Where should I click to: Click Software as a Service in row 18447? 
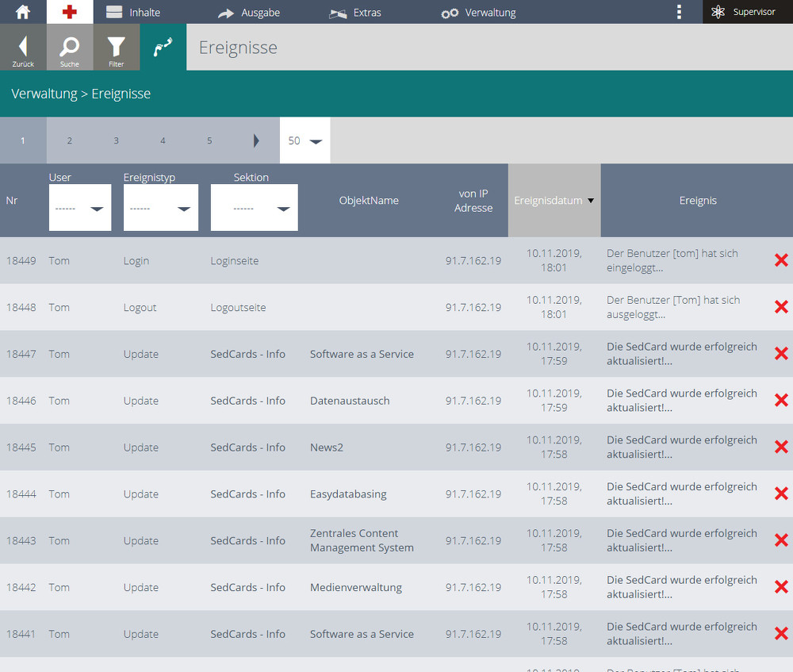(x=362, y=354)
